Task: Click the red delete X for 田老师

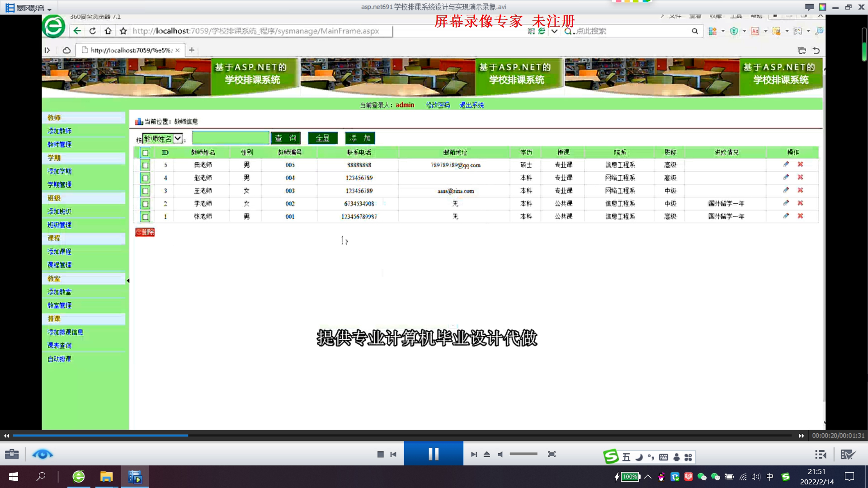Action: click(800, 164)
